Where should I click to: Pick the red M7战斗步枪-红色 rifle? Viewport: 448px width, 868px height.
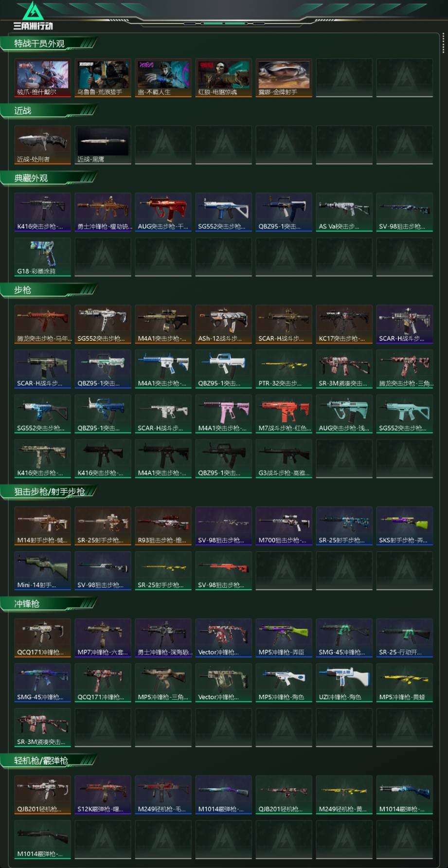click(x=284, y=414)
